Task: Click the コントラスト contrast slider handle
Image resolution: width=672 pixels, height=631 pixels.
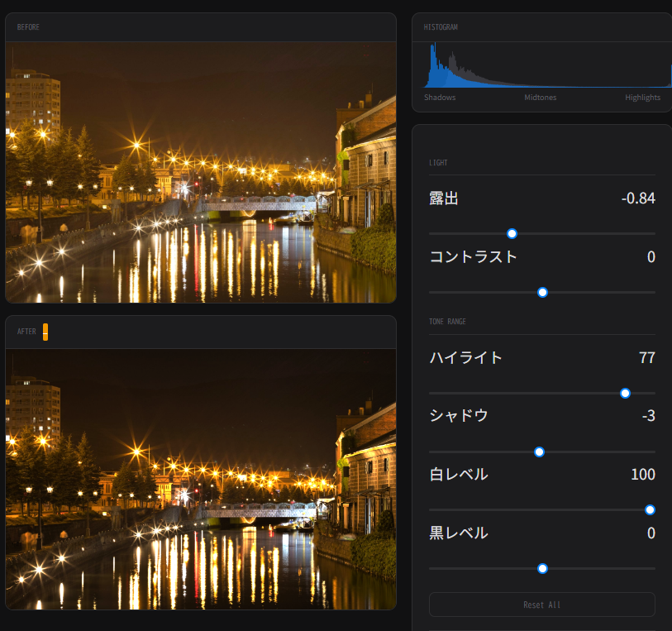Action: click(x=542, y=292)
